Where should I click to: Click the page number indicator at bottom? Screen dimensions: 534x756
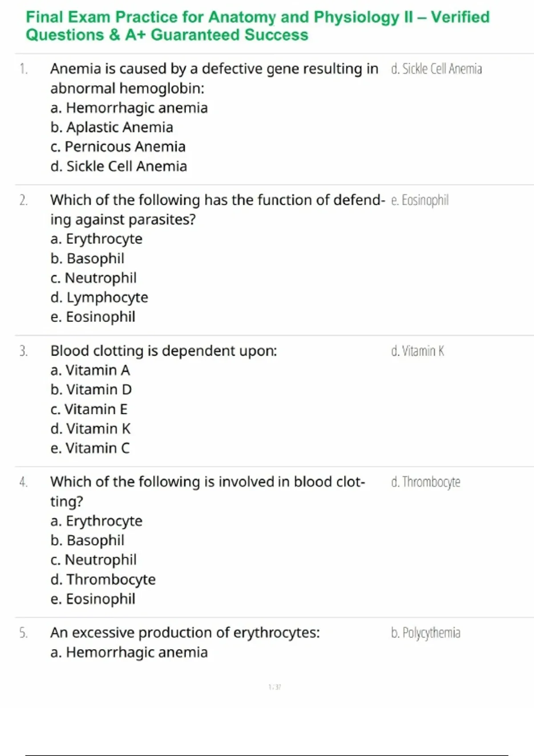[275, 687]
